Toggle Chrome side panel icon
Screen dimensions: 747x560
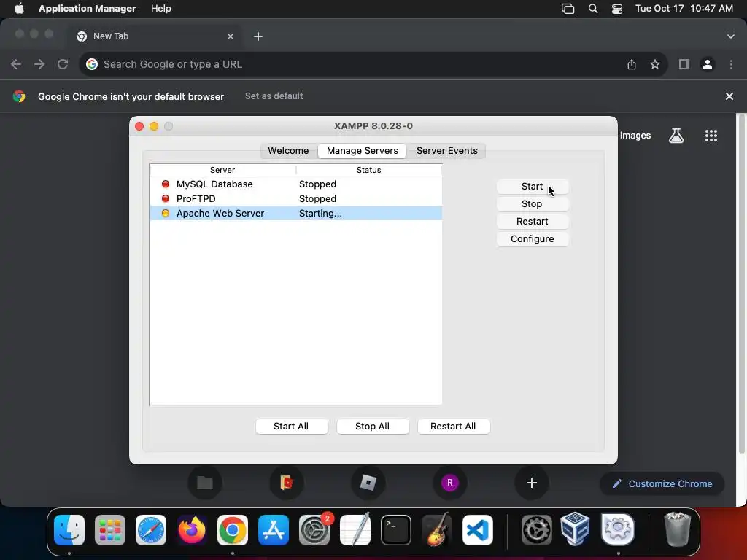[684, 64]
